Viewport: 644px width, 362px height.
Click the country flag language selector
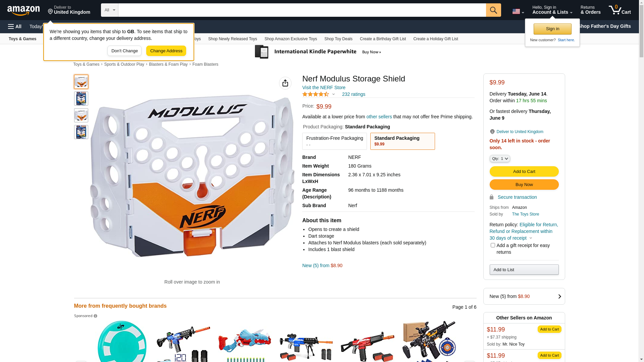pos(518,11)
